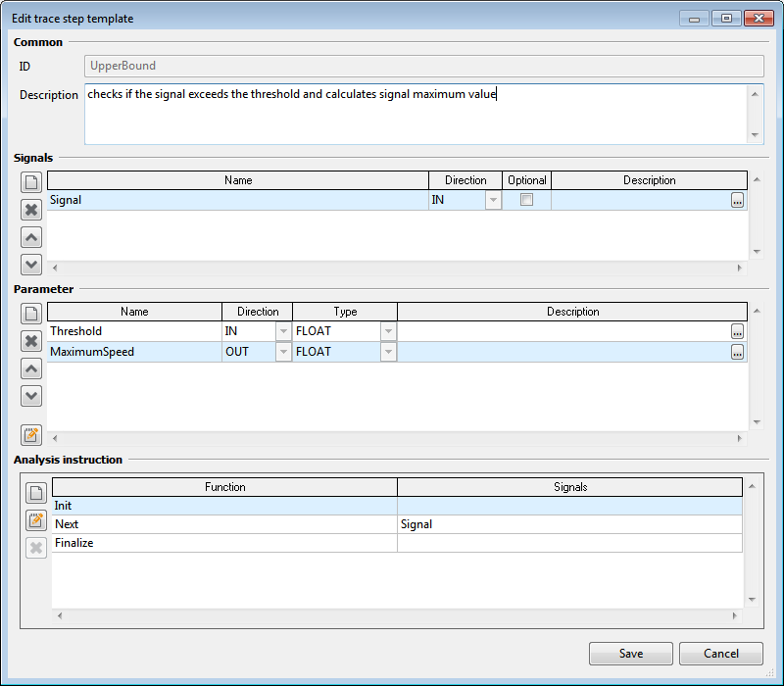784x686 pixels.
Task: Move parameter up in the Parameter list
Action: (31, 369)
